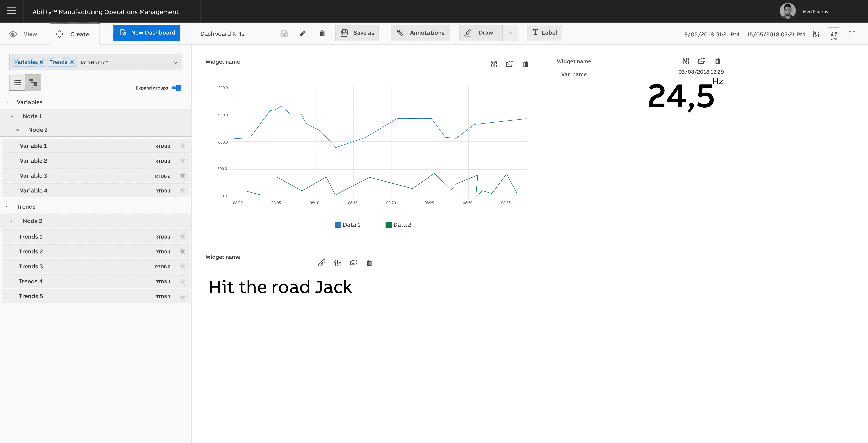Click the Data 2 green legend swatch
This screenshot has width=868, height=443.
pos(388,225)
